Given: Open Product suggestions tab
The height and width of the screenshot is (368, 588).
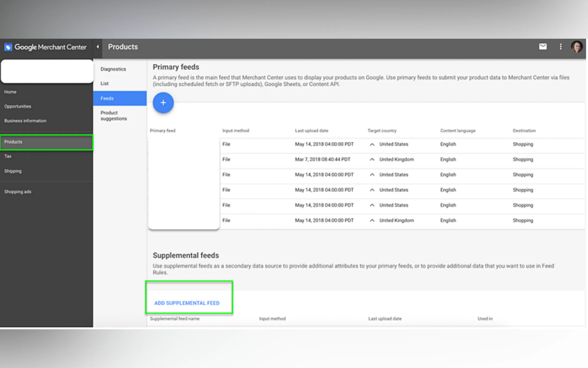Looking at the screenshot, I should coord(113,116).
